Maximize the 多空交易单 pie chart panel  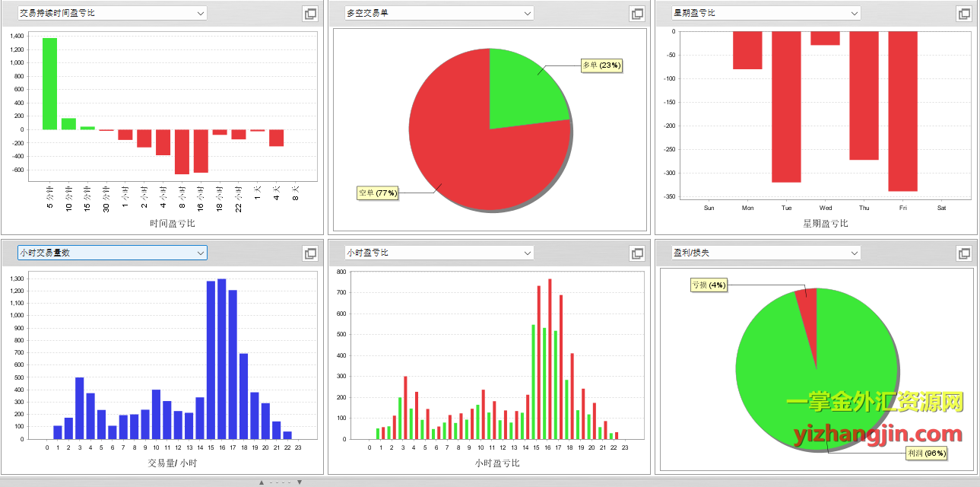pyautogui.click(x=637, y=14)
